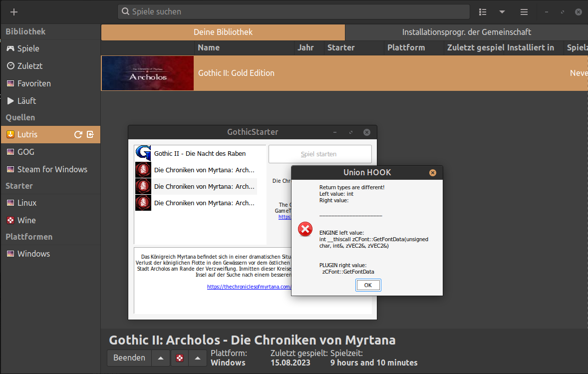Click the 'Left value: int' line
This screenshot has width=588, height=374.
point(336,194)
